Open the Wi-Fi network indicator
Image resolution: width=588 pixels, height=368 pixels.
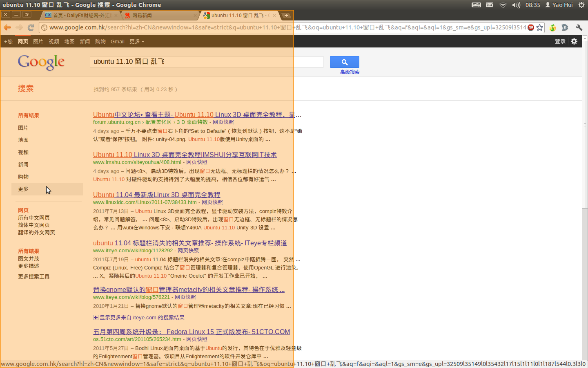tap(503, 5)
